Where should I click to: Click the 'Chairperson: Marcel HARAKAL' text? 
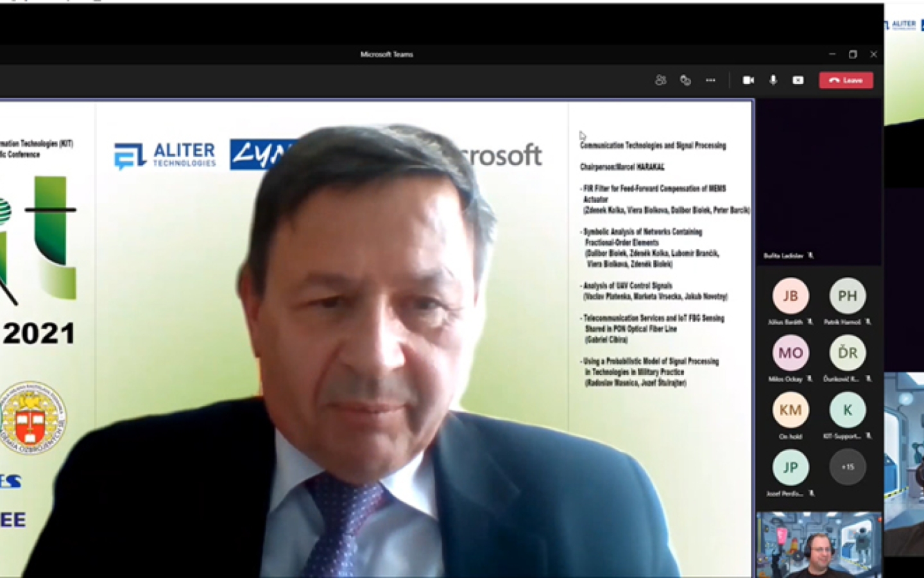(622, 167)
